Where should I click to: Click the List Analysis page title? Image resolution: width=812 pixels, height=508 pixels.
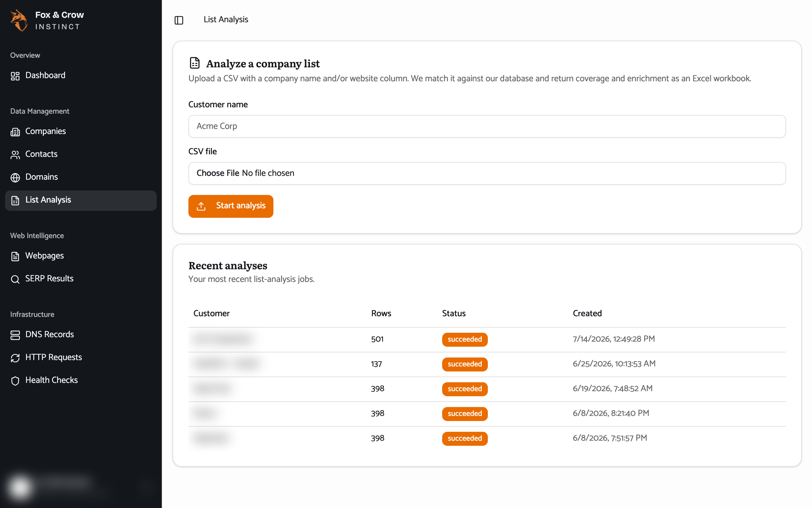pyautogui.click(x=226, y=19)
